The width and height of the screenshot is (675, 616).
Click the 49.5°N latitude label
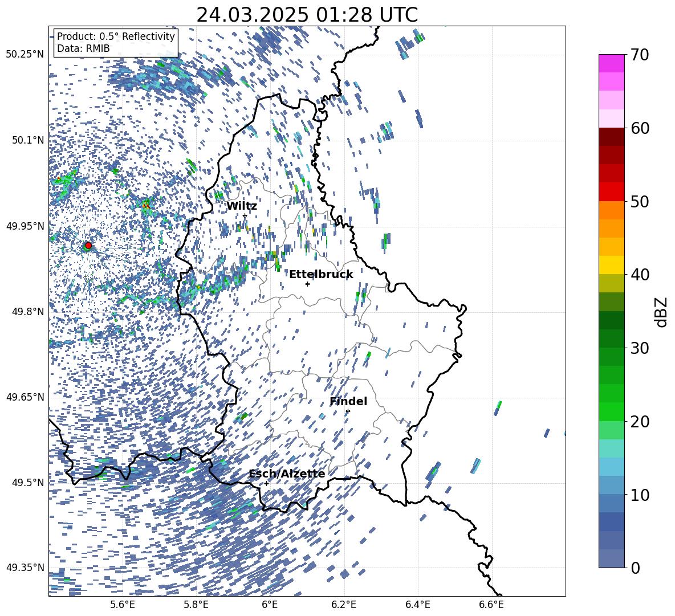pyautogui.click(x=27, y=482)
